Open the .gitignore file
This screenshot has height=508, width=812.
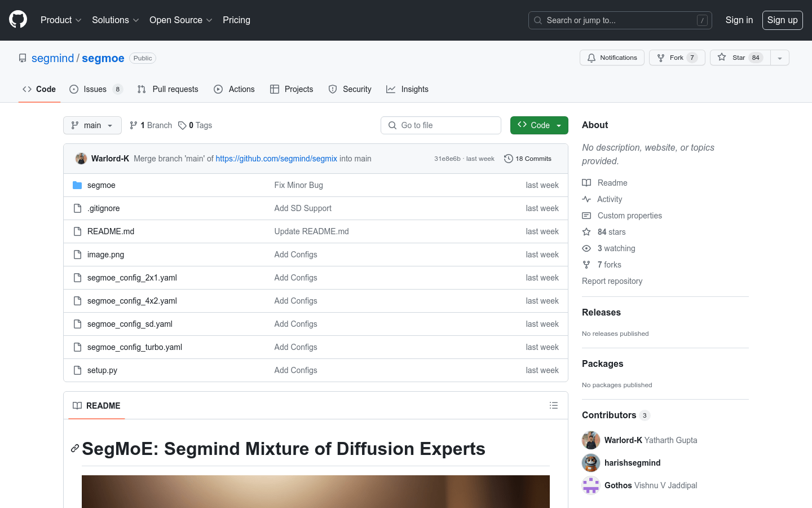point(104,208)
